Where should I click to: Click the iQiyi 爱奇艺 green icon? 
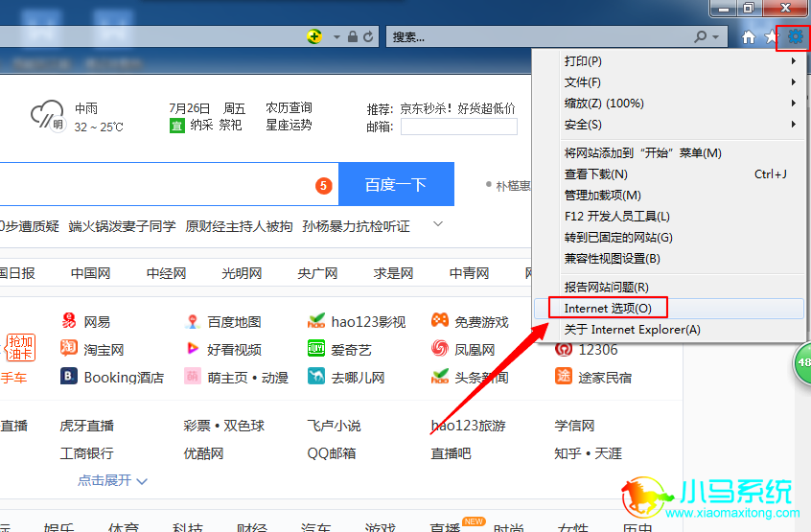(316, 349)
